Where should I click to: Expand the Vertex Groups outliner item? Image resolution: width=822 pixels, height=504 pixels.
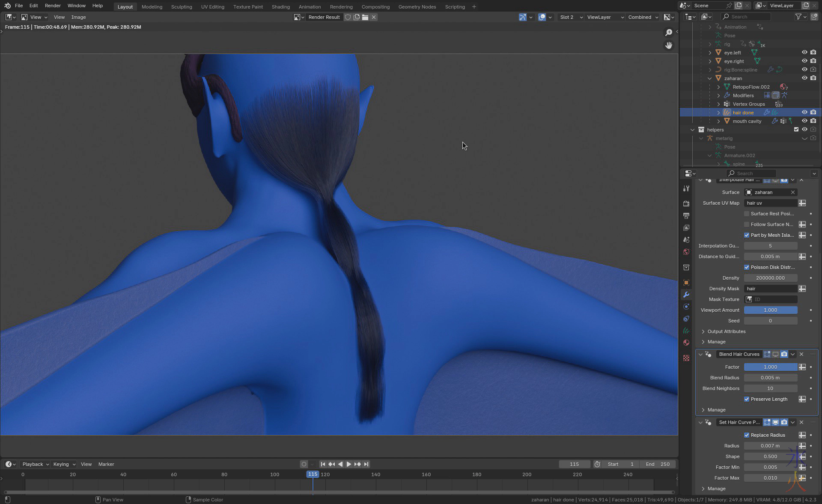718,104
